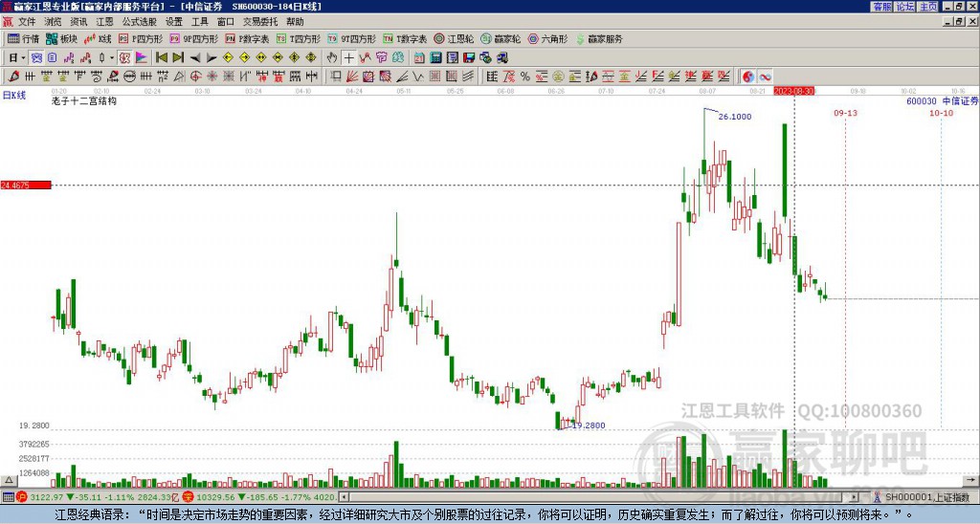Click the up triangle button beside volume
Image resolution: width=980 pixels, height=524 pixels.
[8, 480]
